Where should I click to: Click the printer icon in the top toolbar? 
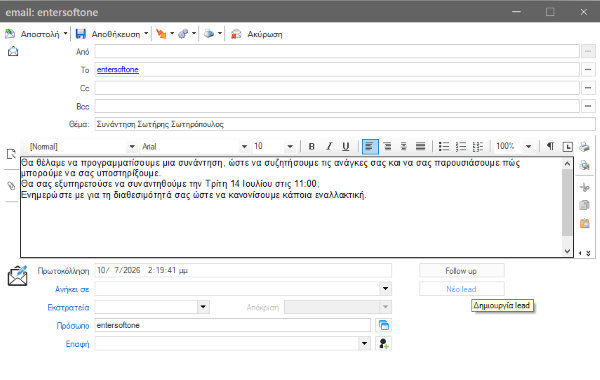[x=209, y=34]
